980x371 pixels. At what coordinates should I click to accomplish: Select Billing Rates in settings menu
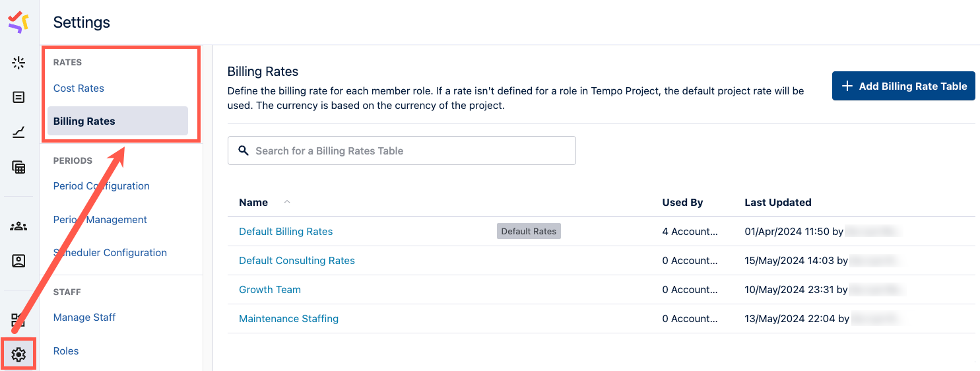[84, 121]
